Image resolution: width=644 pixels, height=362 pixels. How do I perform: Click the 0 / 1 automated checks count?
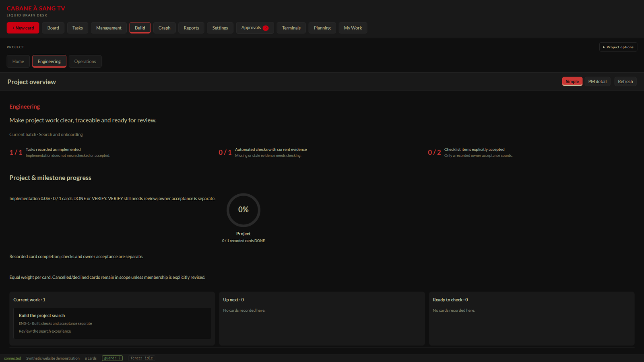(225, 152)
